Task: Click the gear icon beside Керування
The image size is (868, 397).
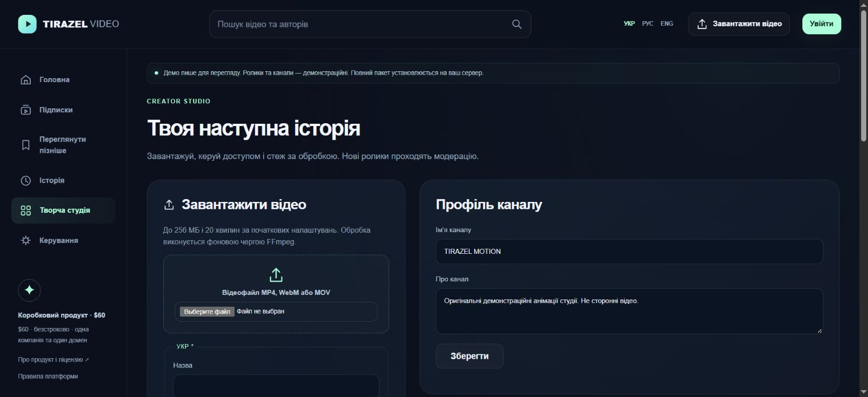Action: [x=26, y=241]
